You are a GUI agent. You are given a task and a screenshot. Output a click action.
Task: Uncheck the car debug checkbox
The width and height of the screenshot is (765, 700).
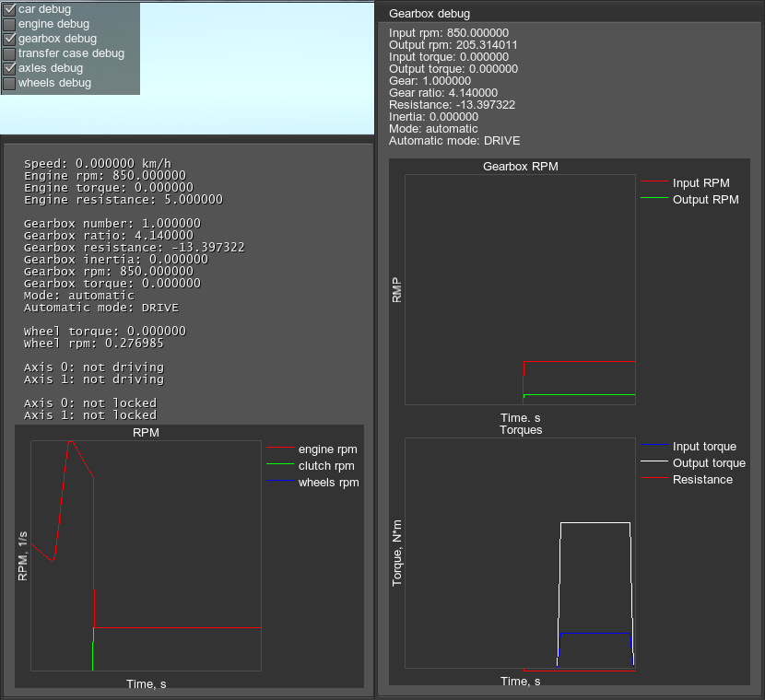point(10,9)
